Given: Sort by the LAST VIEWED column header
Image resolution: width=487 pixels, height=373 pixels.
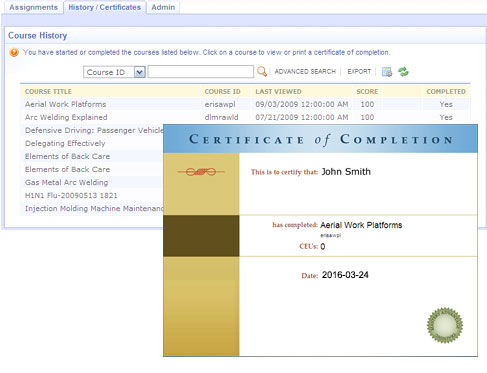Looking at the screenshot, I should [278, 91].
